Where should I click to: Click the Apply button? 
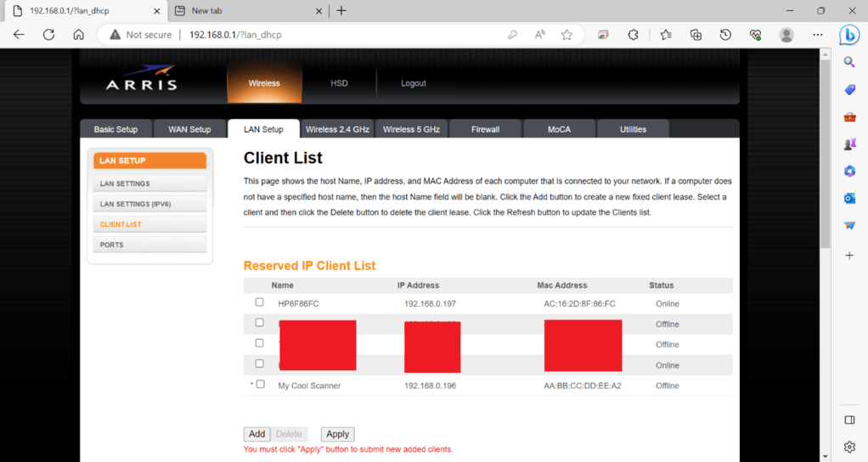[x=337, y=434]
